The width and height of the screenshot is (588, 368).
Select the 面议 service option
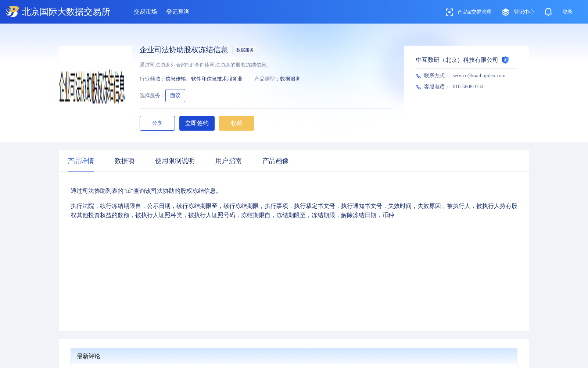[x=175, y=96]
